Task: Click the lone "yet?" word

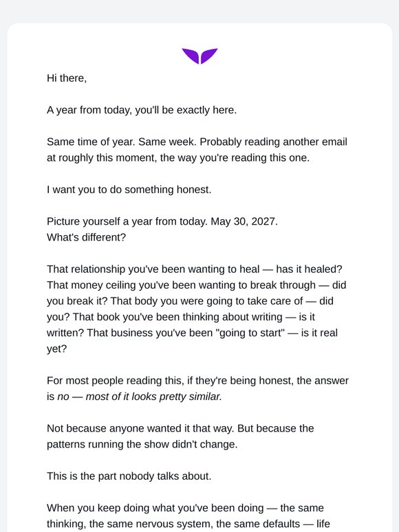Action: tap(56, 348)
